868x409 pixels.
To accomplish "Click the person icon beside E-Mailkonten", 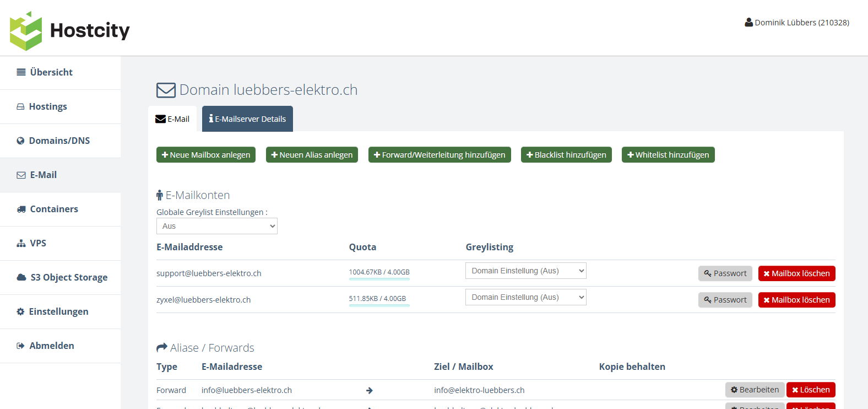I will pos(160,195).
